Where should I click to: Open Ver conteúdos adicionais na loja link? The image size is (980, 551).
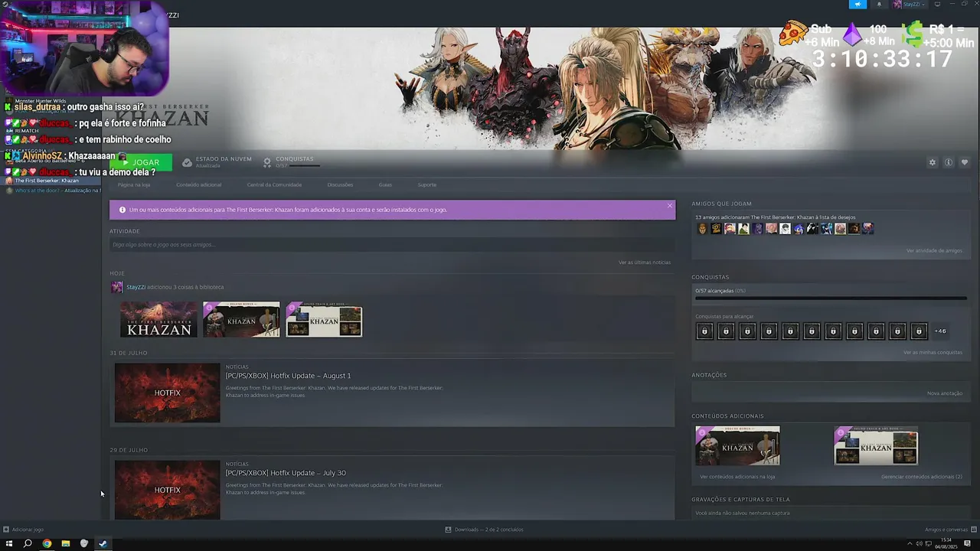coord(737,477)
